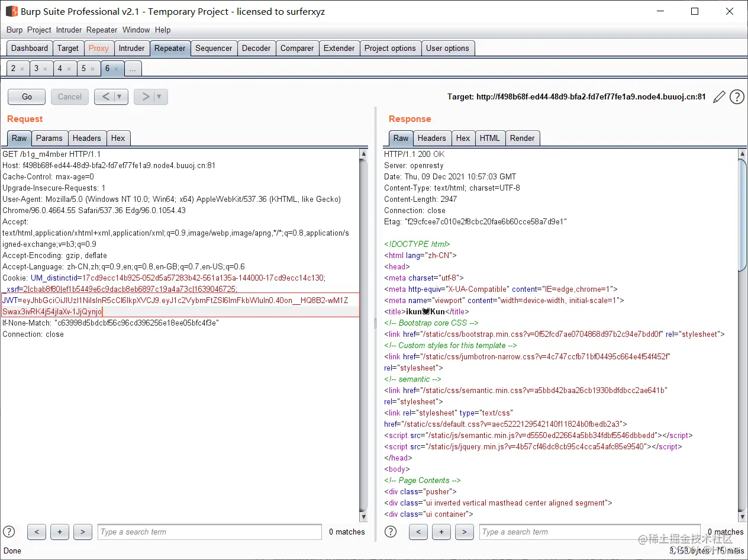Click request pane scrollbar down arrow
The height and width of the screenshot is (560, 748).
point(364,517)
